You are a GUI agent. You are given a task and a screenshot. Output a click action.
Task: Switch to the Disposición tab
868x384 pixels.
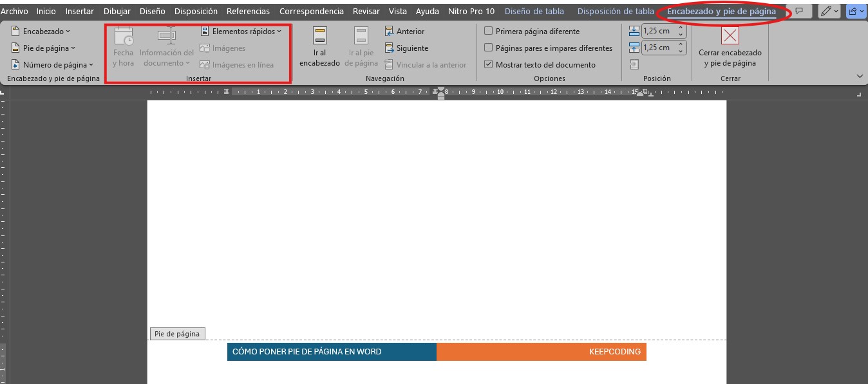click(196, 12)
